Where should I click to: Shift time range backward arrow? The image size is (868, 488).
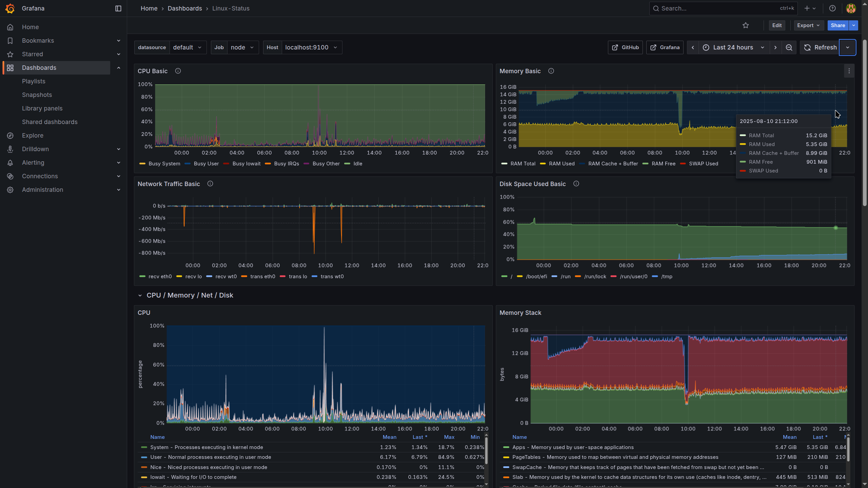coord(693,47)
